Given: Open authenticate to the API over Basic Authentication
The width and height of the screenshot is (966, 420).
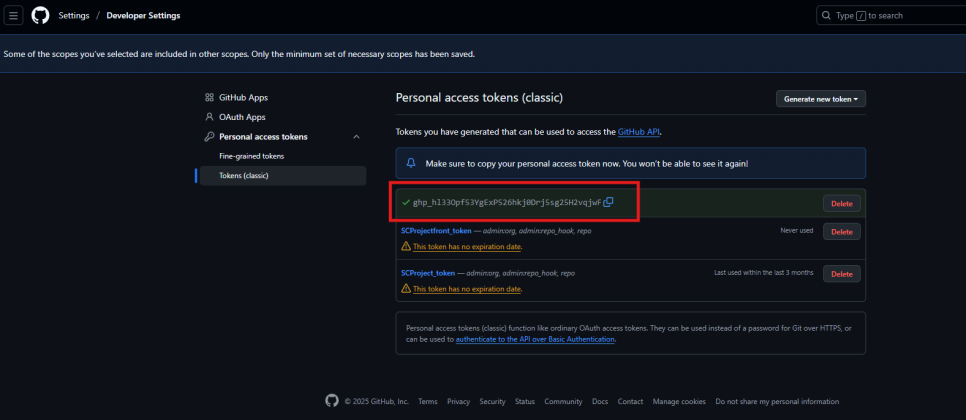Looking at the screenshot, I should [535, 339].
